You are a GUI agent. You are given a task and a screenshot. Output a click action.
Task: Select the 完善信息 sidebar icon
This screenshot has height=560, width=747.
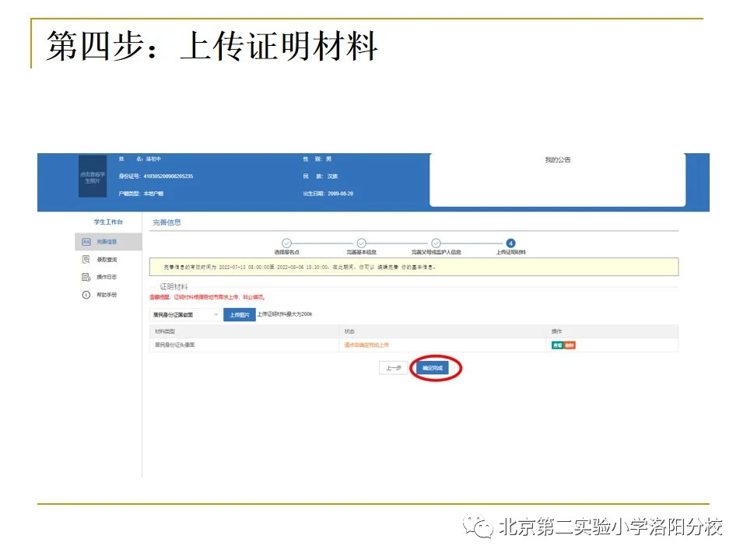click(x=87, y=242)
